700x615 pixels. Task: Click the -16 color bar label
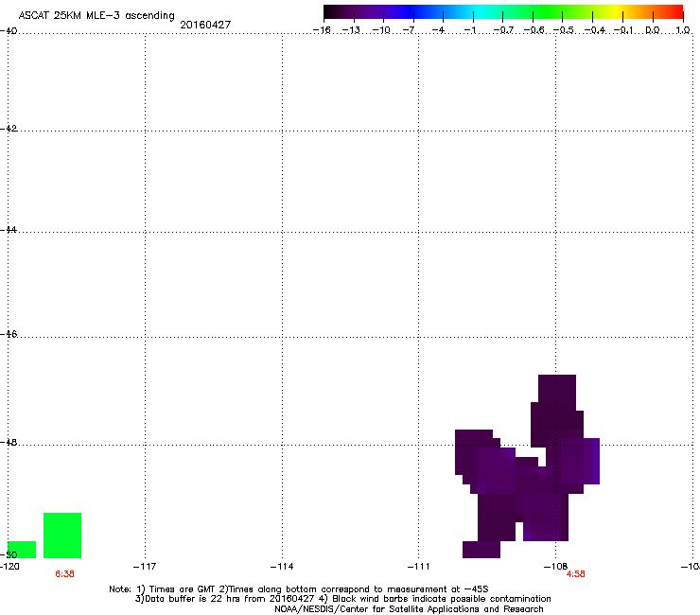coord(322,30)
